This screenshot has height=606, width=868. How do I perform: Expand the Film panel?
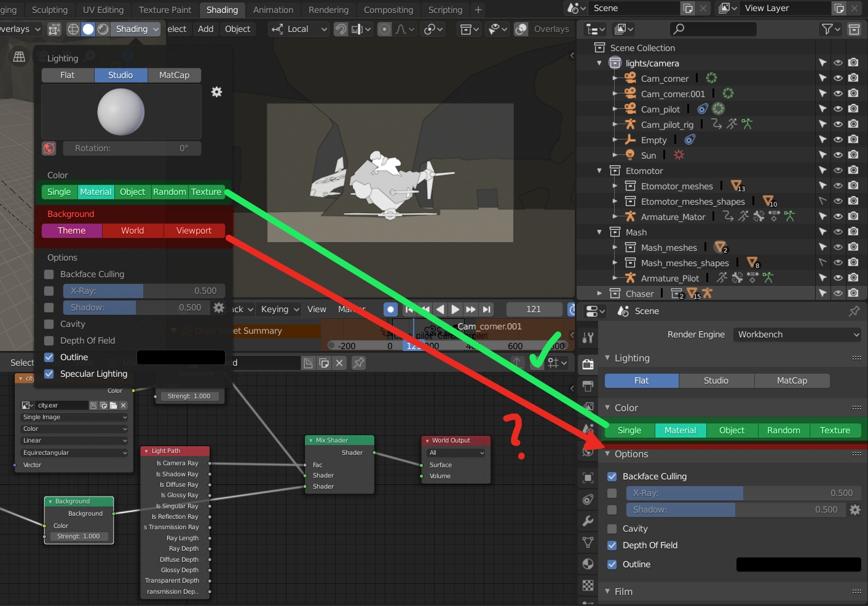click(x=607, y=591)
